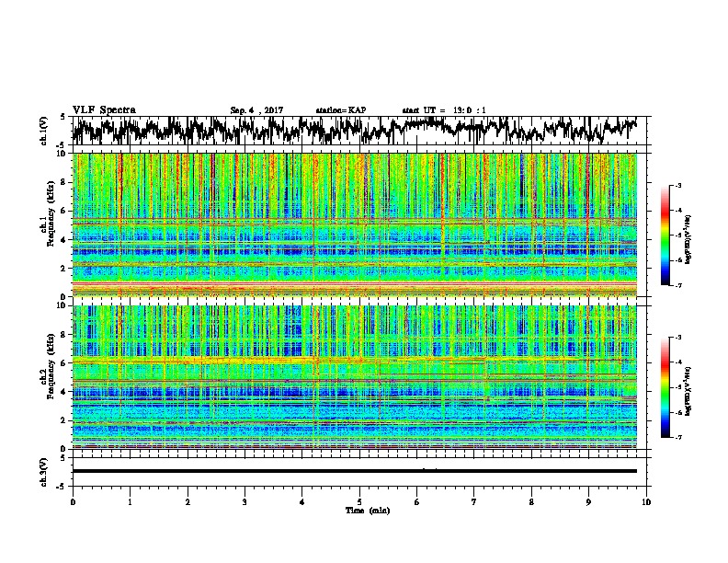This screenshot has width=728, height=563.
Task: Click the ch.3 flat black trace
Action: pyautogui.click(x=354, y=471)
